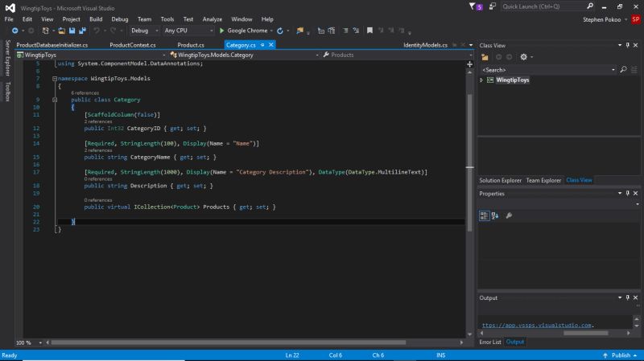Click the SP account avatar

coord(636,19)
